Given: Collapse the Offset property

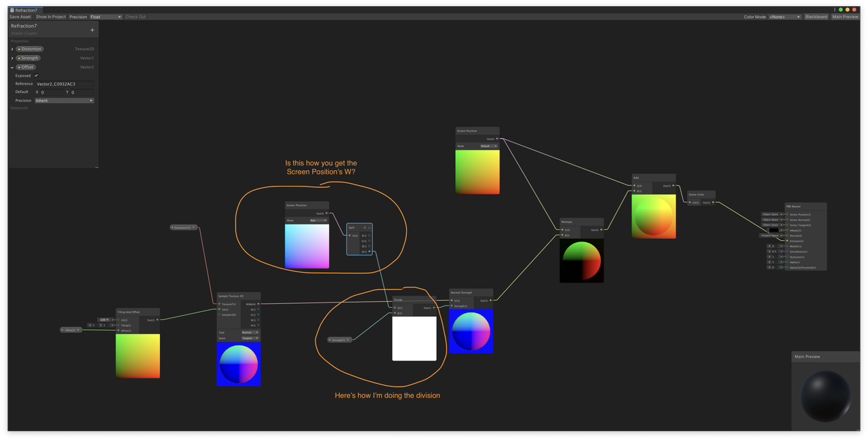Looking at the screenshot, I should click(x=12, y=67).
